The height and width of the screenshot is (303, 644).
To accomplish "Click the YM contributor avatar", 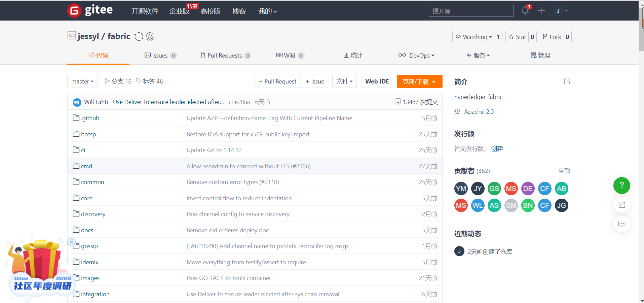I will pos(461,189).
